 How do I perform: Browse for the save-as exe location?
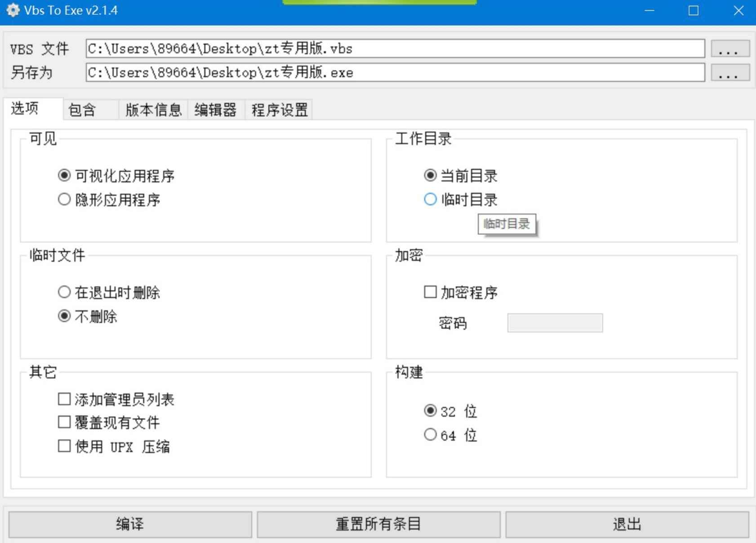(729, 73)
